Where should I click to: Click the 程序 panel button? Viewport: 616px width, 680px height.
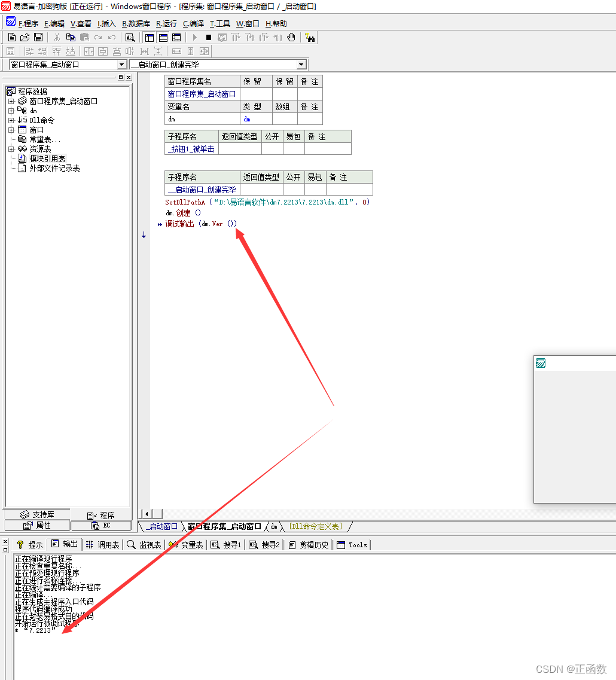point(100,515)
